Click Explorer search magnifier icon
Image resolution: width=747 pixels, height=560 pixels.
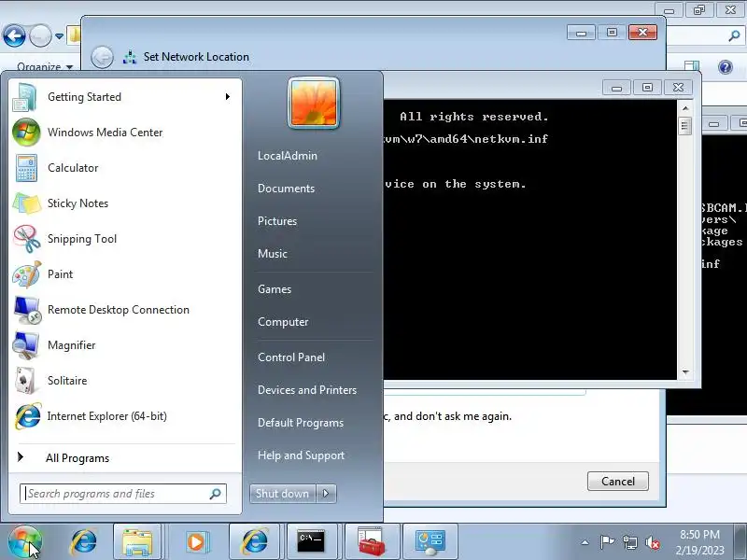[734, 35]
